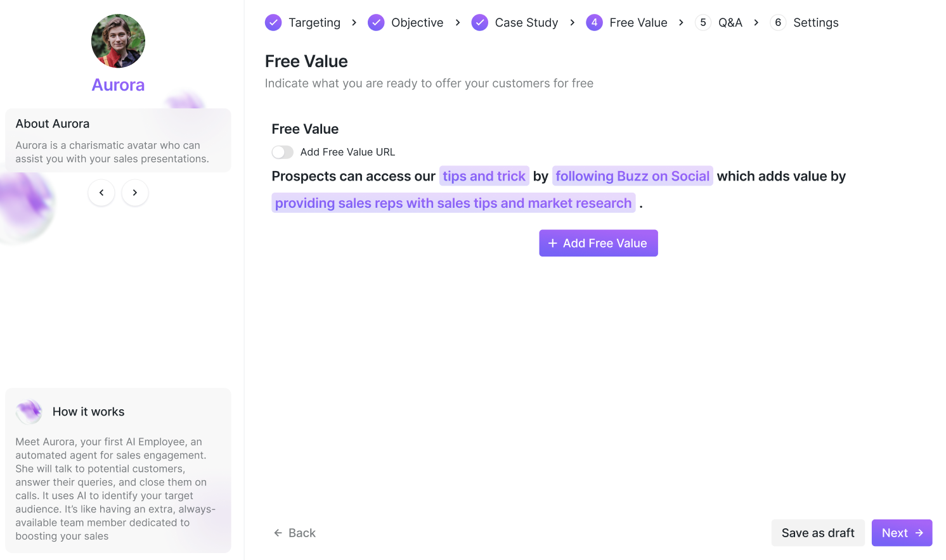Show next avatar with right chevron
946x560 pixels.
pyautogui.click(x=135, y=193)
